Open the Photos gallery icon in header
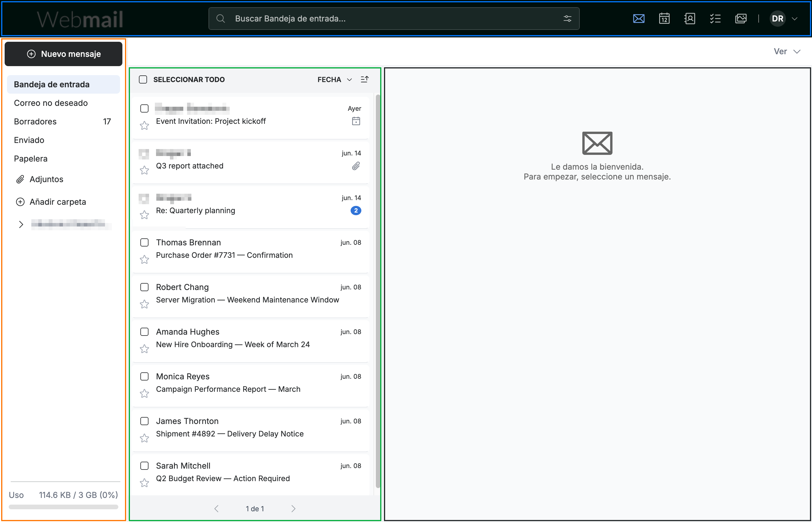Image resolution: width=812 pixels, height=522 pixels. tap(741, 18)
